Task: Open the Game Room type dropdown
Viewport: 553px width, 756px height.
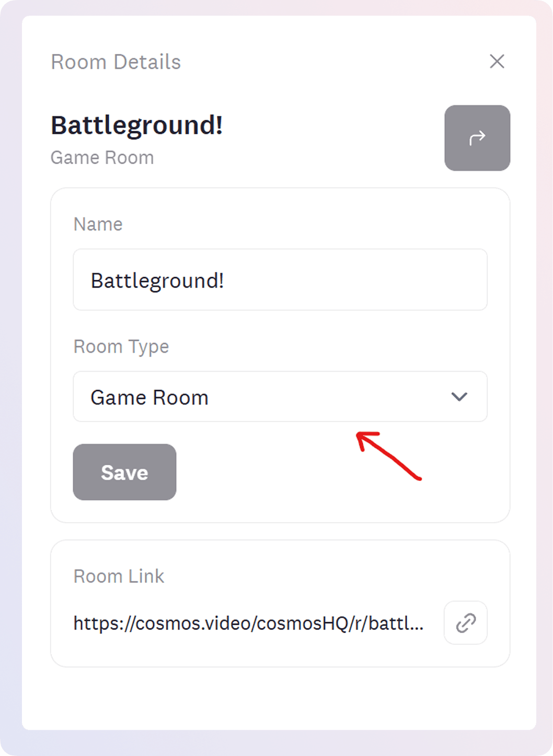Action: click(x=280, y=397)
